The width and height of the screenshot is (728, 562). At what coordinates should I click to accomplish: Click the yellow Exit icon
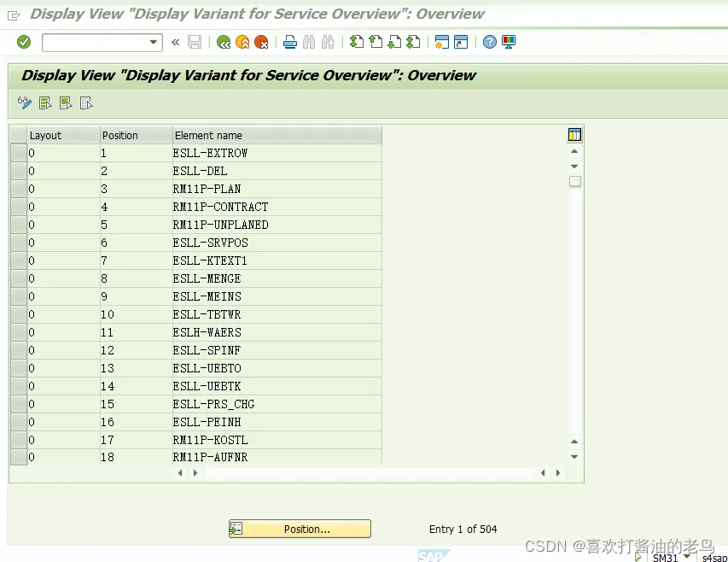coord(242,42)
